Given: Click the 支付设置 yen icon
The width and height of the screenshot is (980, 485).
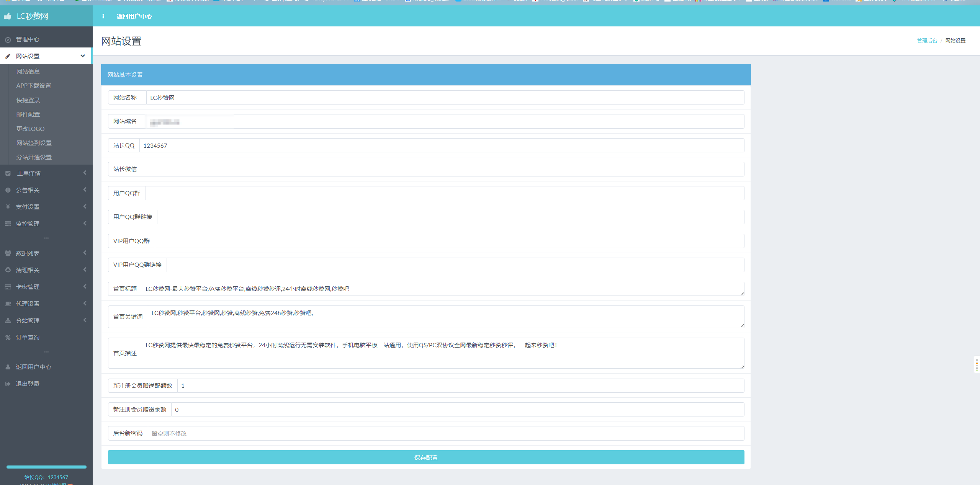Looking at the screenshot, I should [x=8, y=207].
